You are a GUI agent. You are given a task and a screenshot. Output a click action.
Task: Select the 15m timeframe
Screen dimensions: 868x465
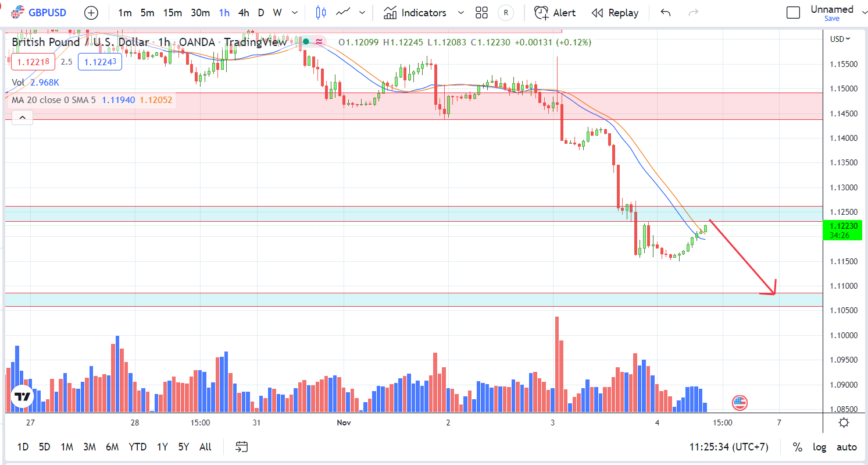(x=172, y=12)
